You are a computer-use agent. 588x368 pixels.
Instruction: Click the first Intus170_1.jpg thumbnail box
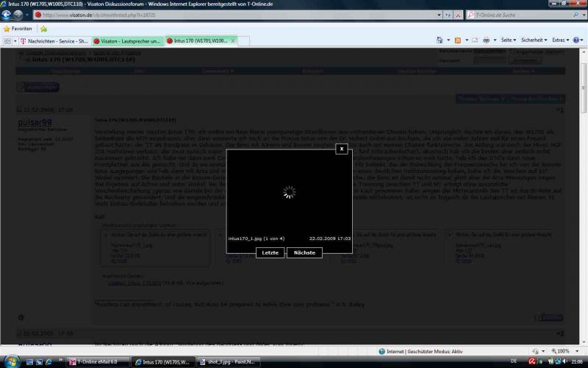155,248
